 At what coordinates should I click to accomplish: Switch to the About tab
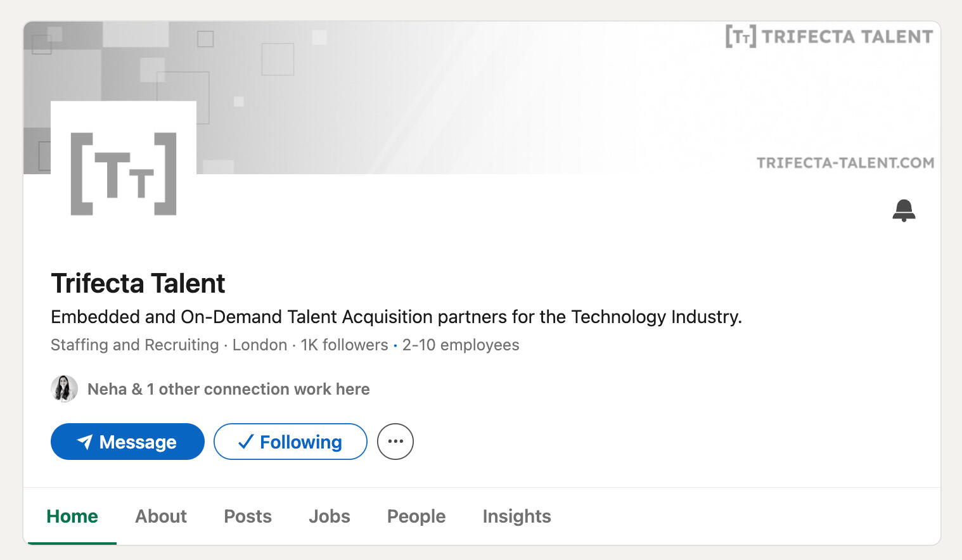pyautogui.click(x=161, y=516)
